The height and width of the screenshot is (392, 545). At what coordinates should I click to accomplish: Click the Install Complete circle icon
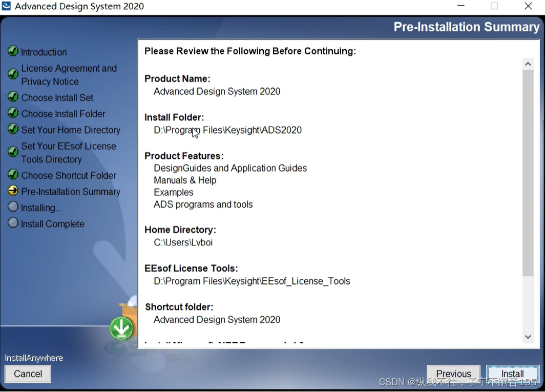tap(13, 222)
